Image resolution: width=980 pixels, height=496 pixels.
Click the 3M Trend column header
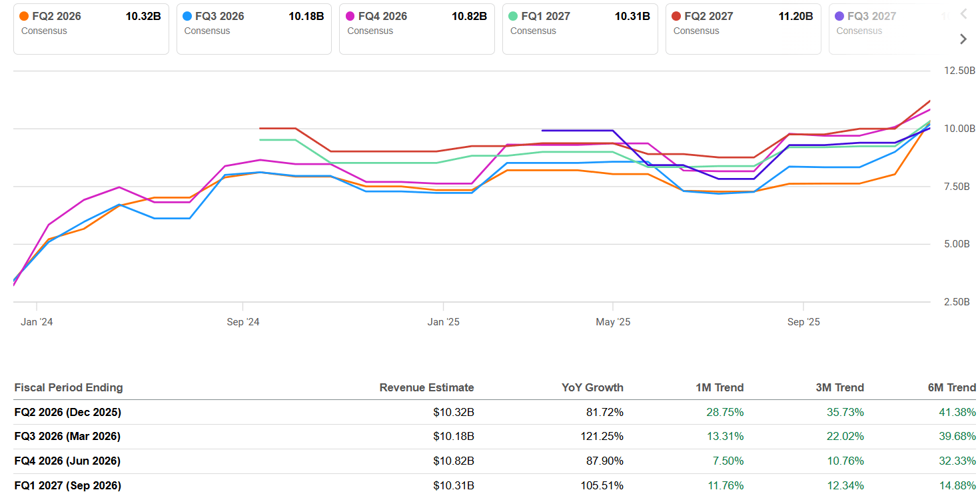840,387
